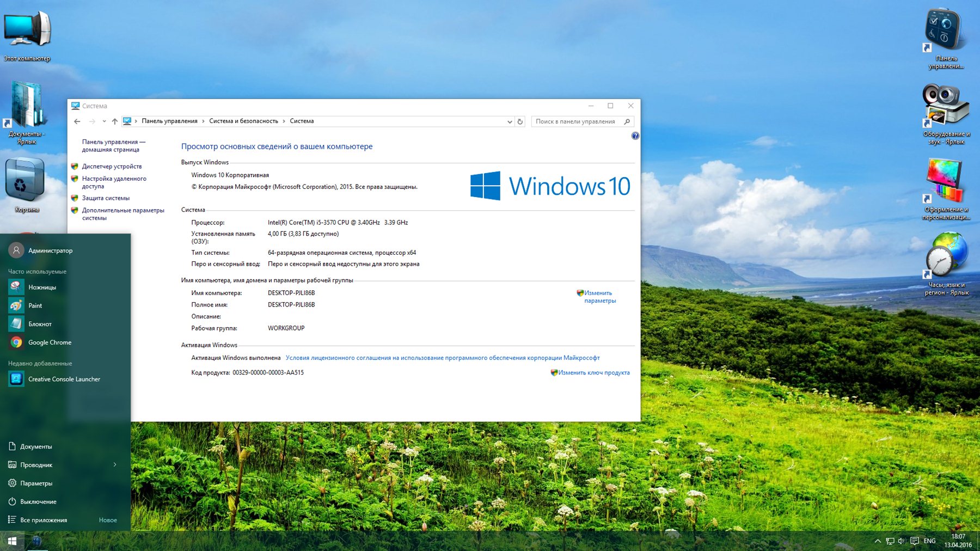Open the Snipping Tool (Ножницы) from Start menu
The image size is (980, 551).
[41, 287]
